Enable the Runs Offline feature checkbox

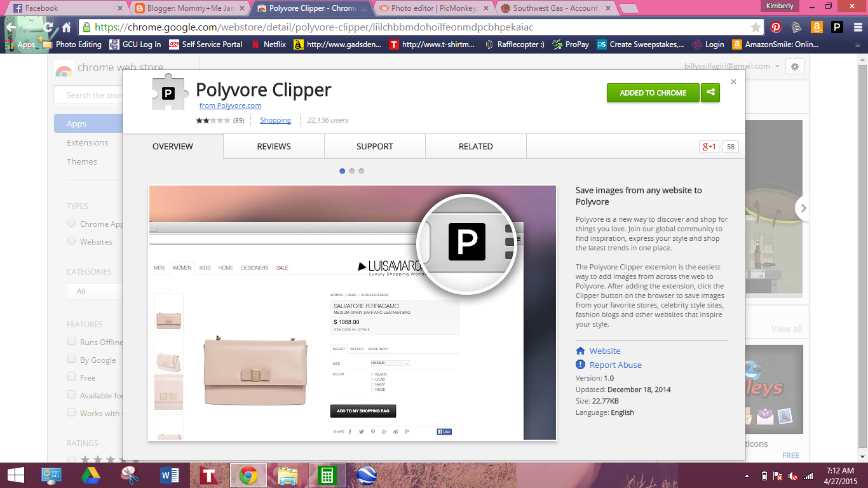pos(72,341)
